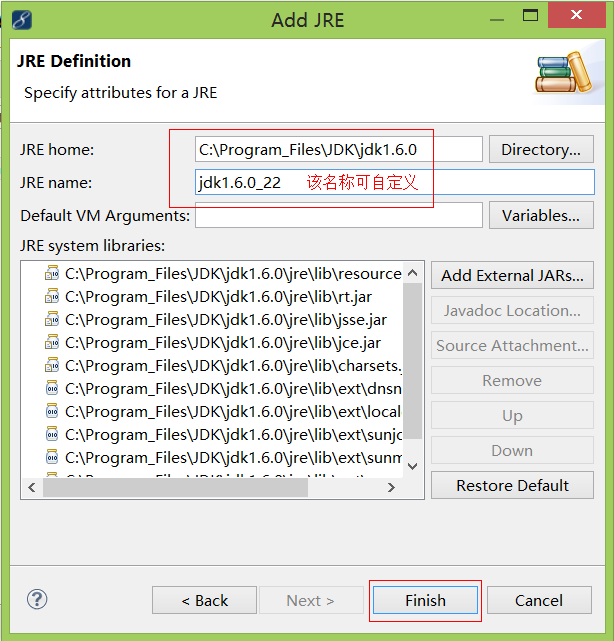
Task: Select the lib\rt.jar library entry
Action: [218, 297]
